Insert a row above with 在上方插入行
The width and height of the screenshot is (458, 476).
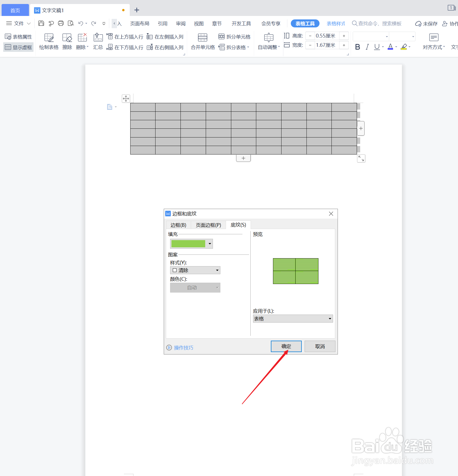tap(125, 36)
